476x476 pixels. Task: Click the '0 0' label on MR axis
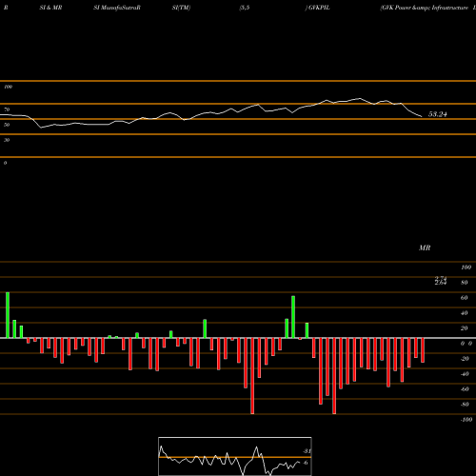coord(466,344)
